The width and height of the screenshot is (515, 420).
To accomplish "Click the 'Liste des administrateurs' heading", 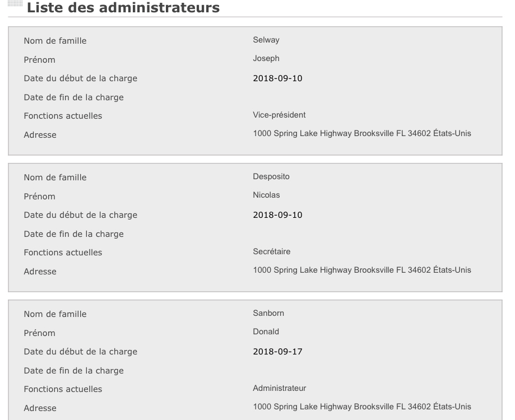I will point(123,8).
